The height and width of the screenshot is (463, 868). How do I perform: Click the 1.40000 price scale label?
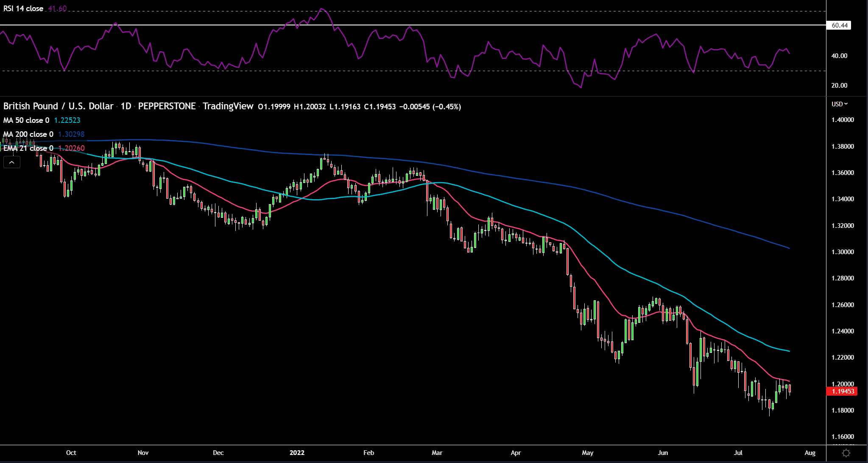click(843, 120)
